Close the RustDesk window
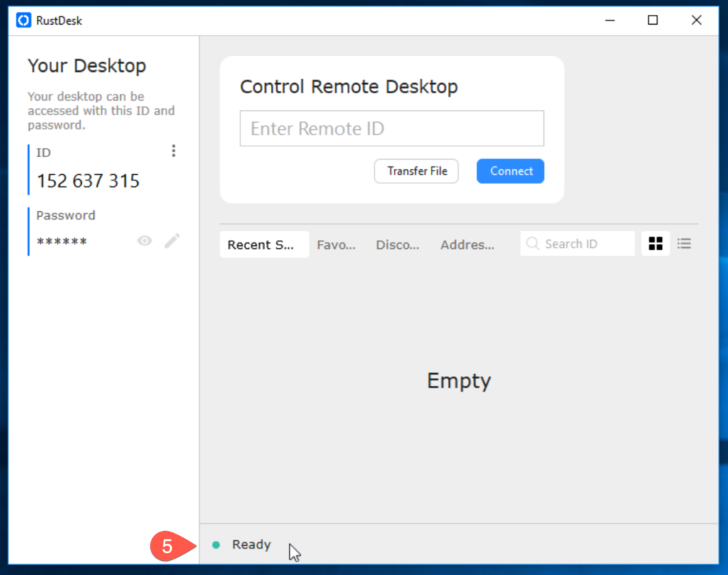The width and height of the screenshot is (728, 575). tap(697, 21)
